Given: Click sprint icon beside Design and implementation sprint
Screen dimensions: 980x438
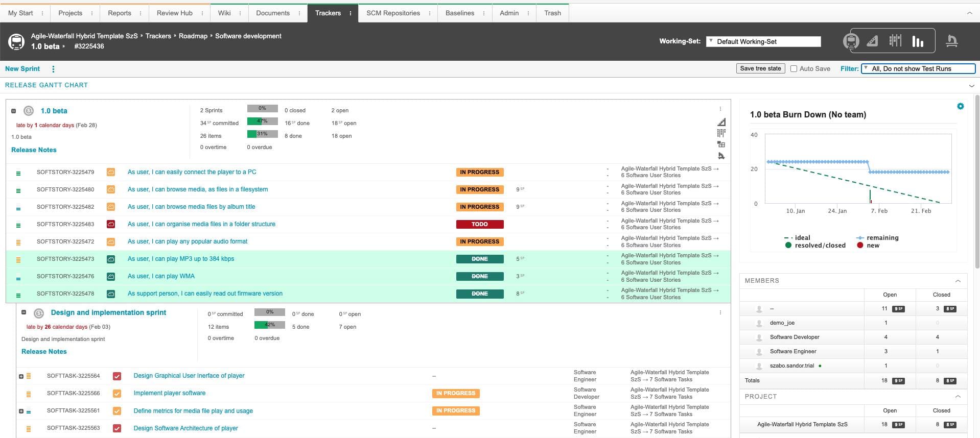Looking at the screenshot, I should [x=39, y=313].
